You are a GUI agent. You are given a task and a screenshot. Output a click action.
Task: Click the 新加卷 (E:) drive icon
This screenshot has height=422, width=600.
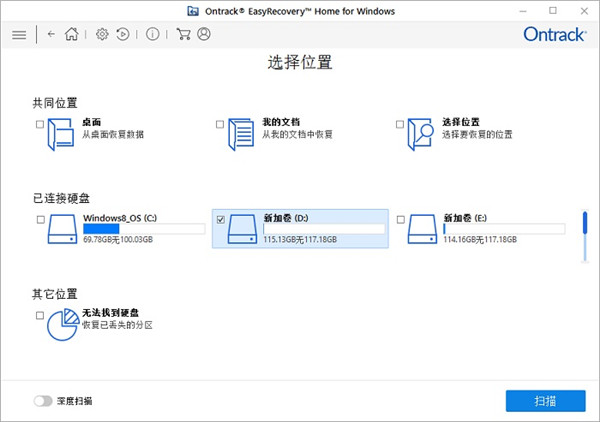[x=422, y=229]
